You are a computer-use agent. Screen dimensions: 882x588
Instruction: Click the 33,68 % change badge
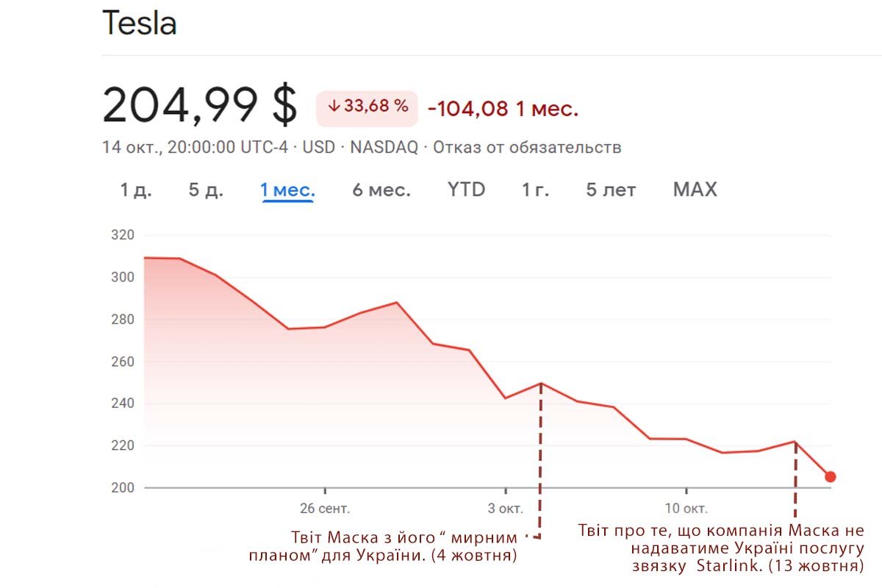tap(367, 107)
